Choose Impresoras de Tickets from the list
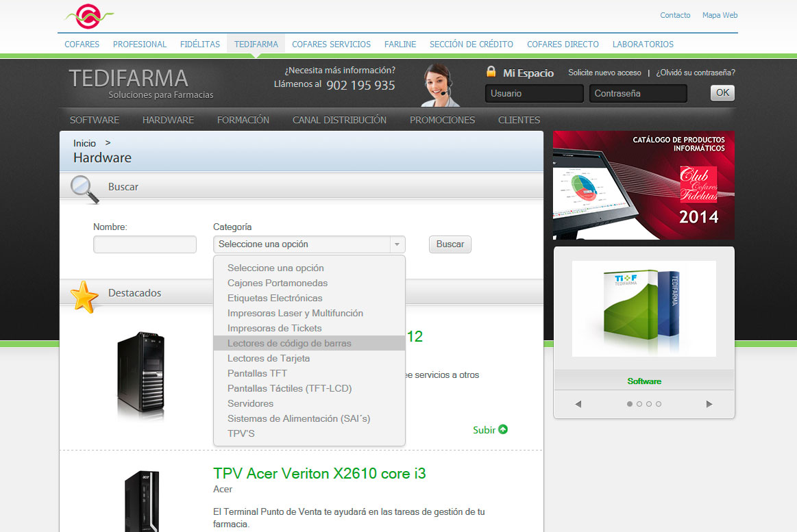Viewport: 797px width, 532px height. [275, 328]
